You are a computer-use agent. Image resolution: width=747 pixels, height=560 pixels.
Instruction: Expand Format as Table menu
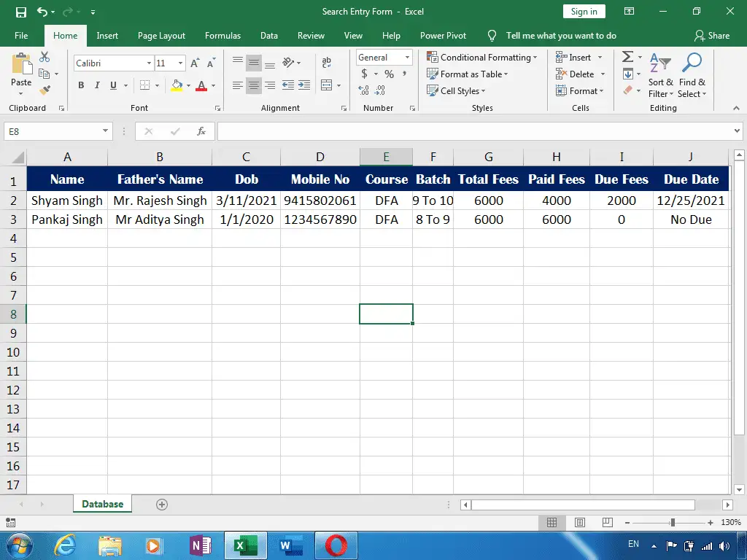468,74
